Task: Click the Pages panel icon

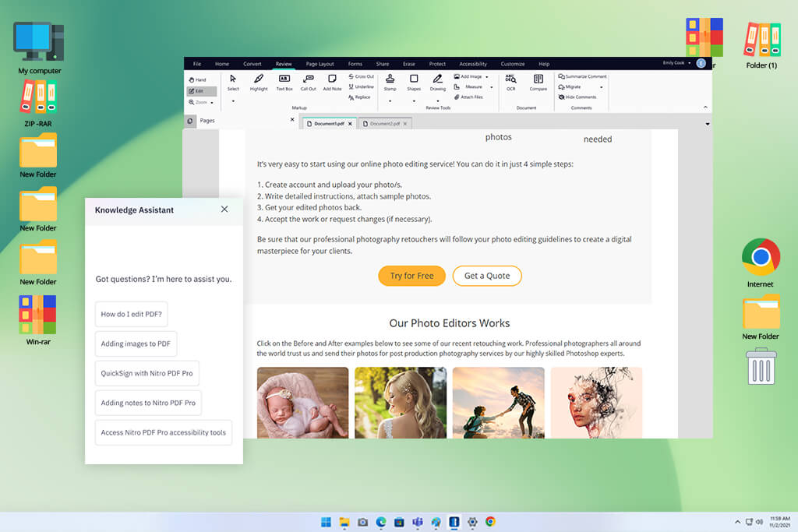Action: tap(190, 121)
